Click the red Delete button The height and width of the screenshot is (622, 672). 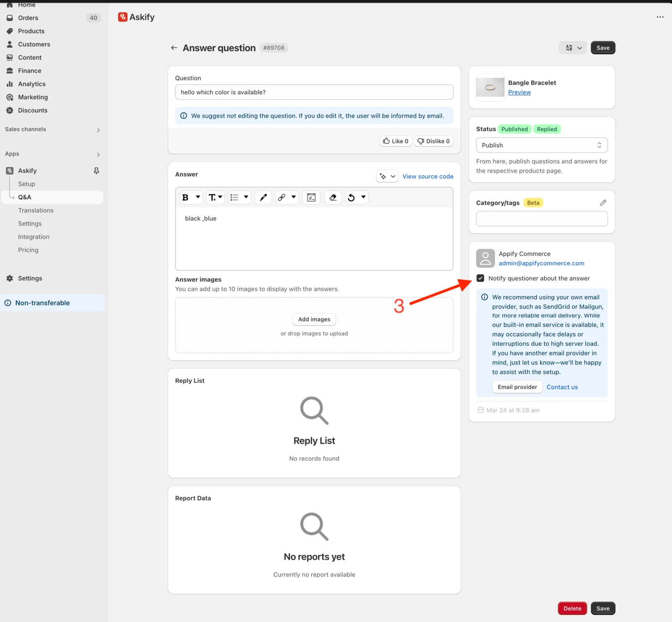pos(572,609)
